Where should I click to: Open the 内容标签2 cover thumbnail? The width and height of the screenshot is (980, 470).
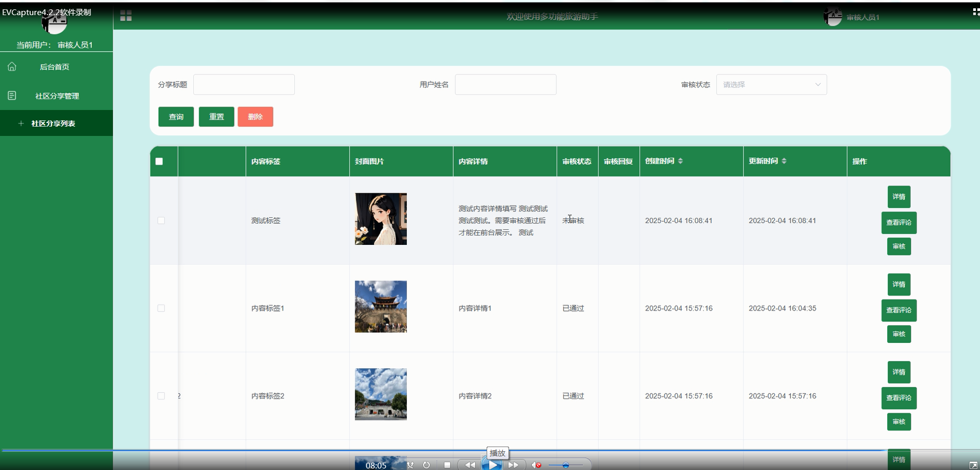pos(381,394)
